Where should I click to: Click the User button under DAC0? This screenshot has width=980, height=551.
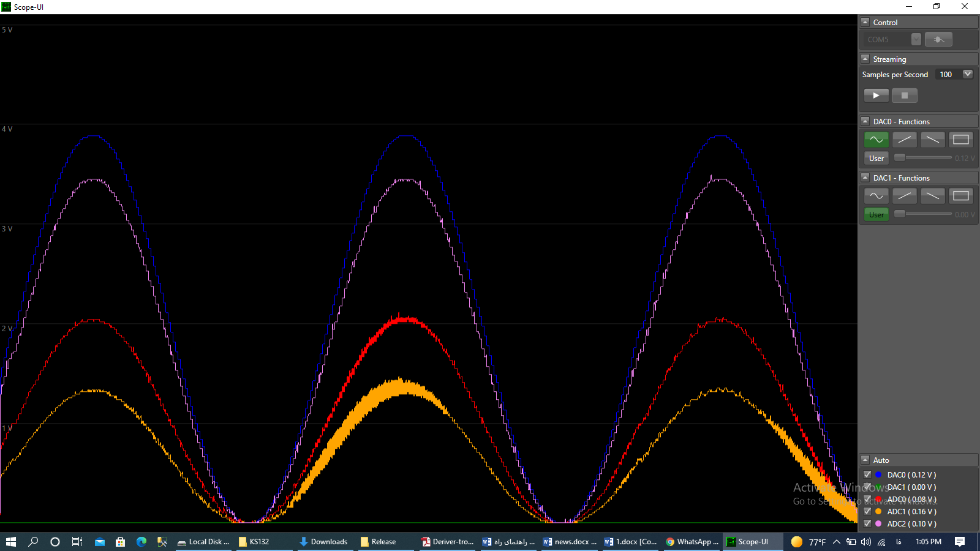point(876,158)
